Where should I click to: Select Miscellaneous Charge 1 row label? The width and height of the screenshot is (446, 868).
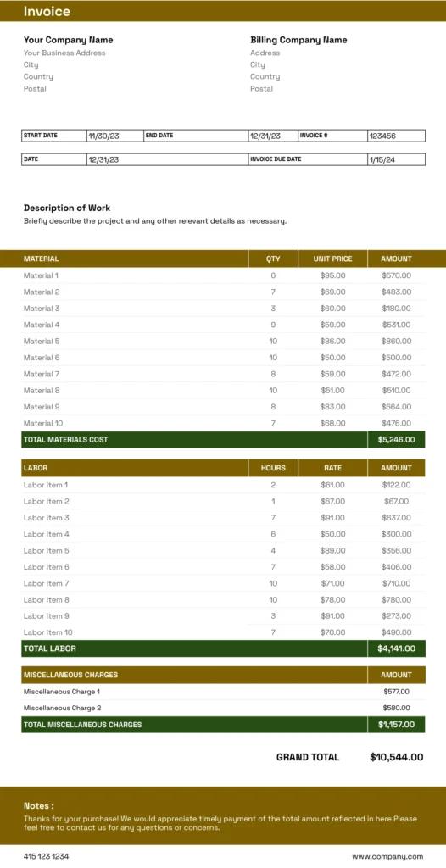(x=62, y=692)
